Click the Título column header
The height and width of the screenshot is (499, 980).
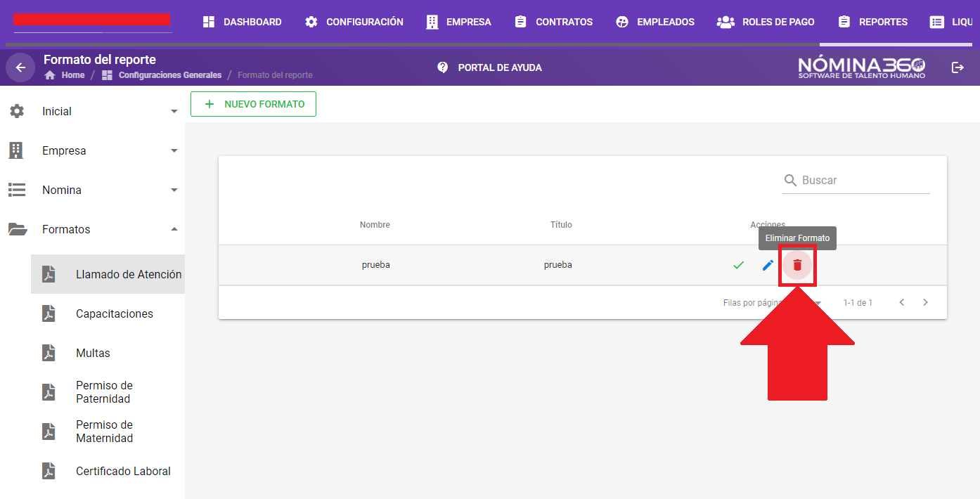[561, 225]
